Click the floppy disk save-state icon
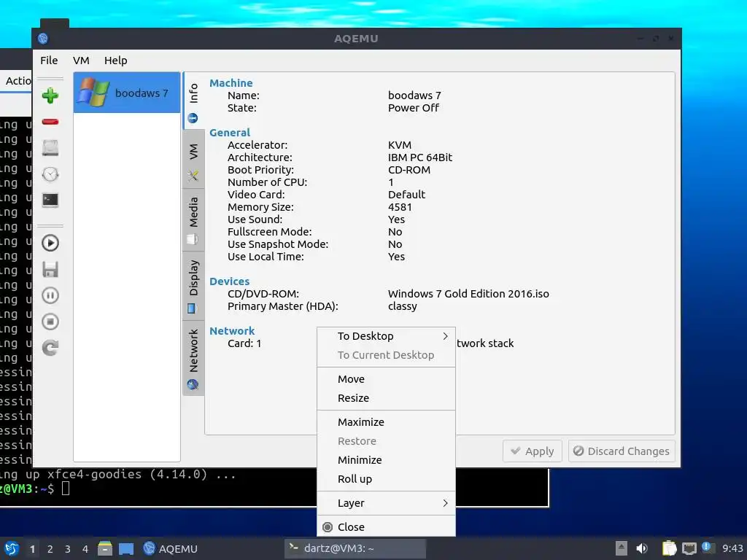747x560 pixels. 50,270
